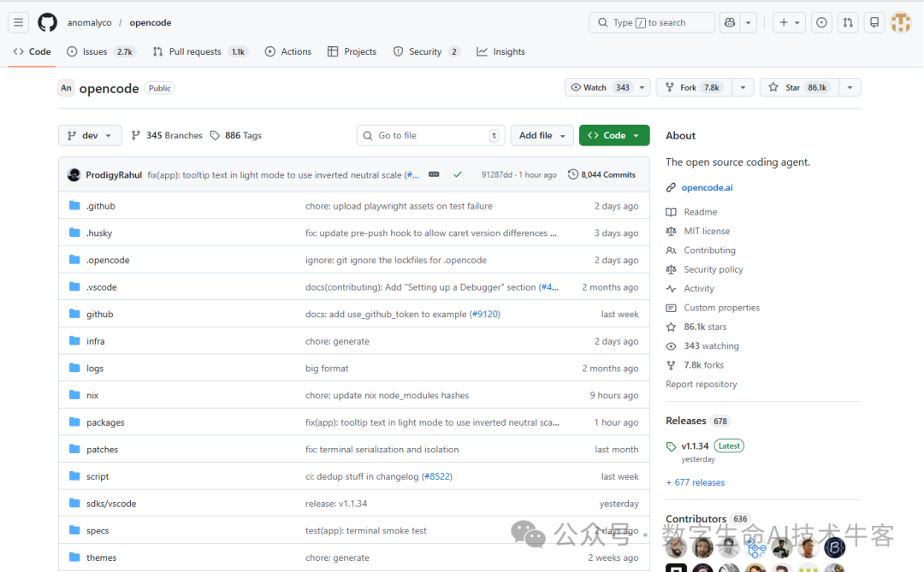Open the green Code dropdown button

coord(614,135)
